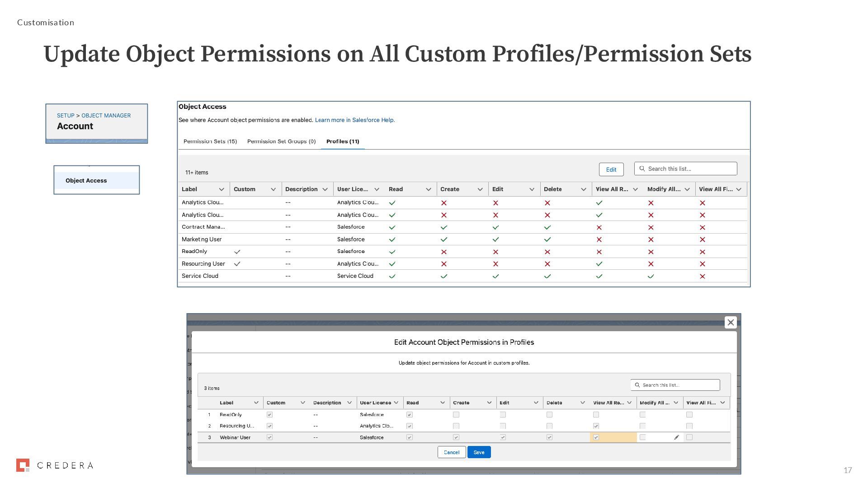Image resolution: width=868 pixels, height=488 pixels.
Task: Toggle Resourcing User Edit checkbox in dialog
Action: [503, 426]
